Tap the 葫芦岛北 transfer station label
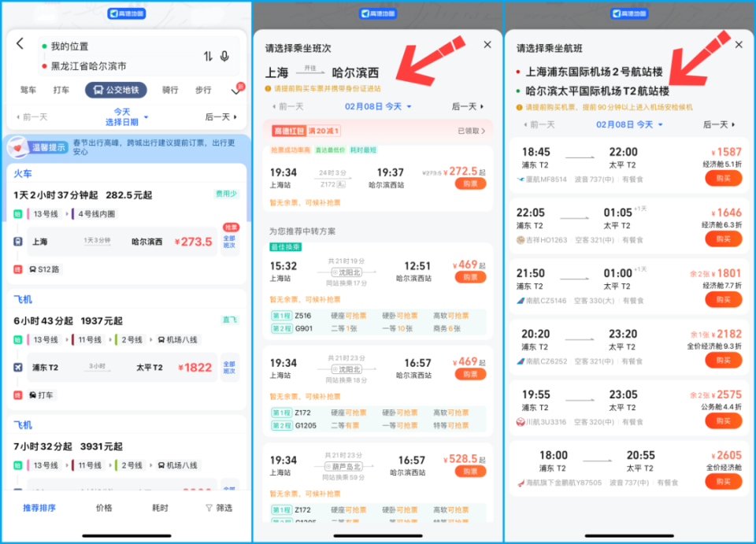 pyautogui.click(x=343, y=466)
